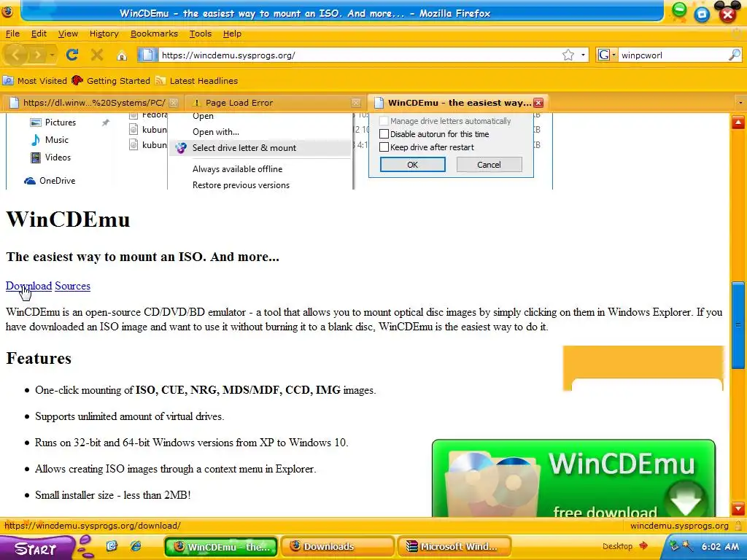
Task: Go back with the Back arrow button
Action: (16, 55)
